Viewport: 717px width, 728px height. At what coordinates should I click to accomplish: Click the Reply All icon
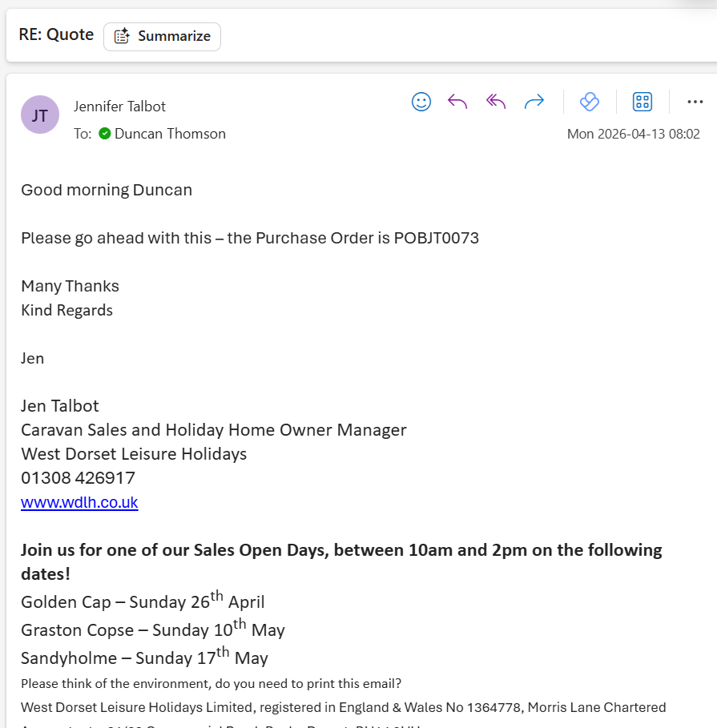(x=496, y=102)
